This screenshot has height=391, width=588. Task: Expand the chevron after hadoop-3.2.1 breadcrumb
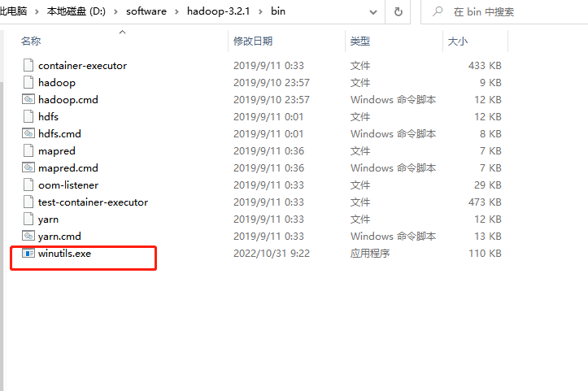point(260,12)
